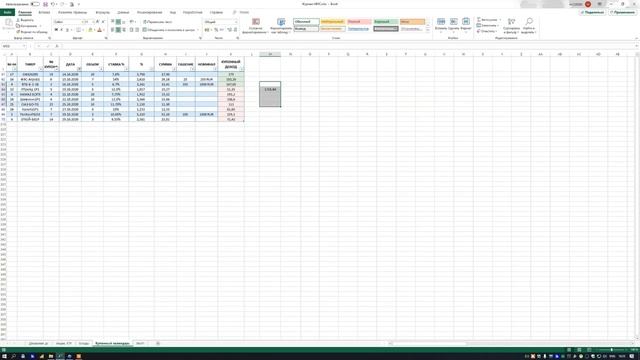Open Sort and Filter menu
640x360 pixels.
coord(511,25)
